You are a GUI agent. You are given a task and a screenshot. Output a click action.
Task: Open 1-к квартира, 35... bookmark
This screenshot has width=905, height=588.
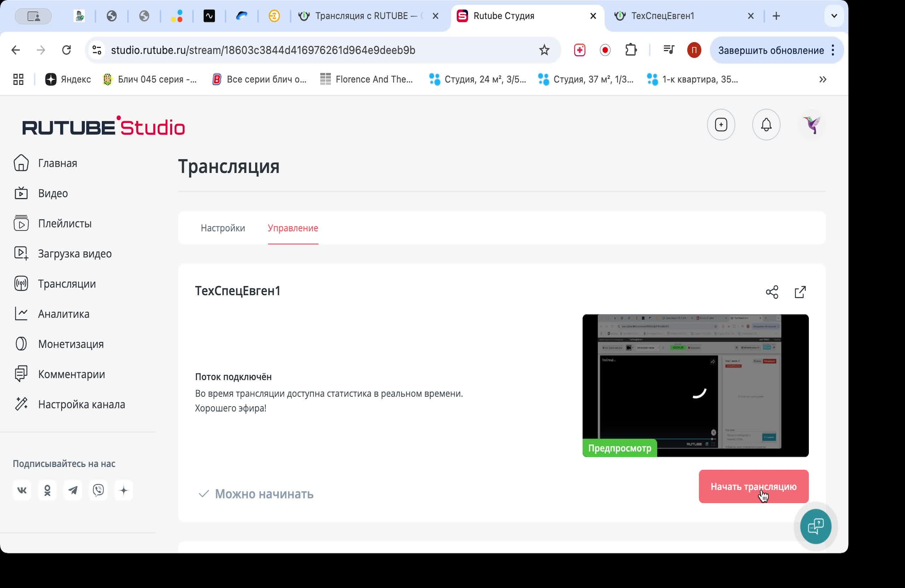(692, 80)
